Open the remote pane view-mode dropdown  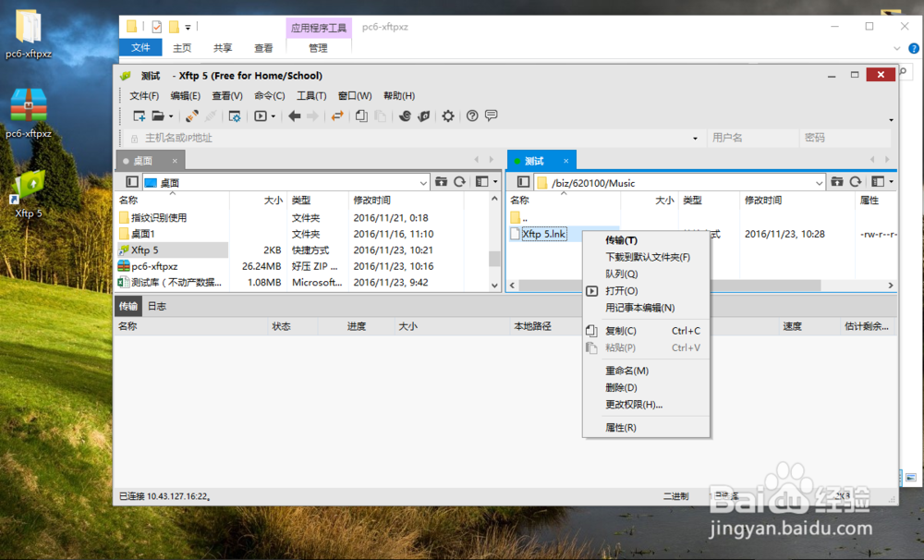click(x=891, y=182)
